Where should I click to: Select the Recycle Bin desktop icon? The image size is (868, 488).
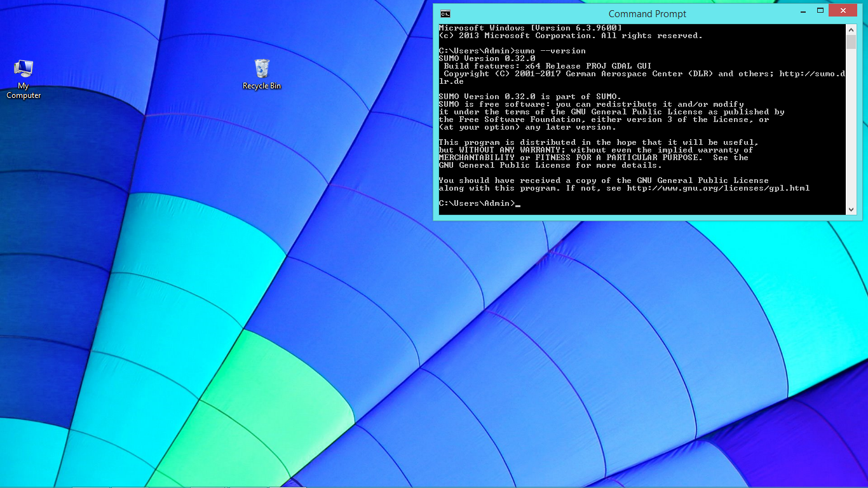(x=262, y=74)
